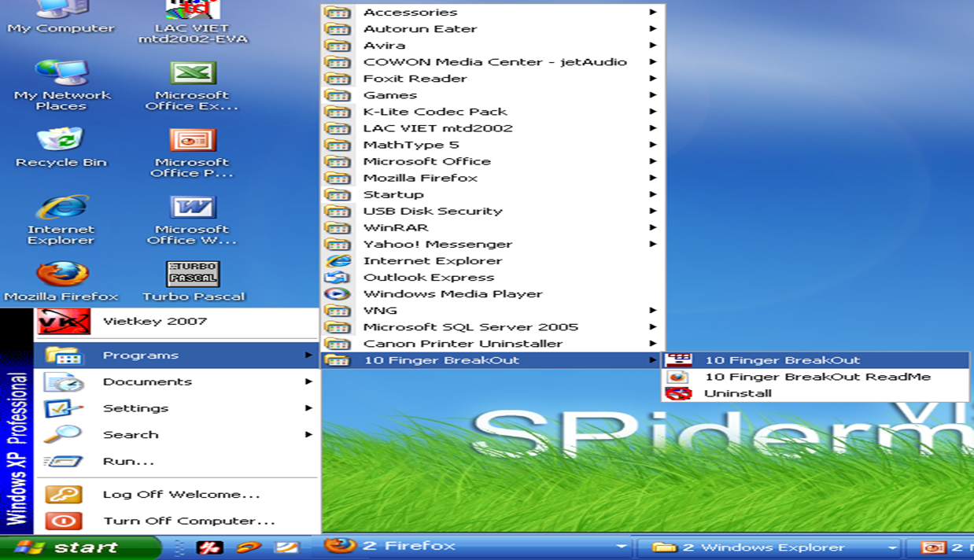Expand the Startup submenu arrow
This screenshot has height=560, width=974.
[653, 194]
